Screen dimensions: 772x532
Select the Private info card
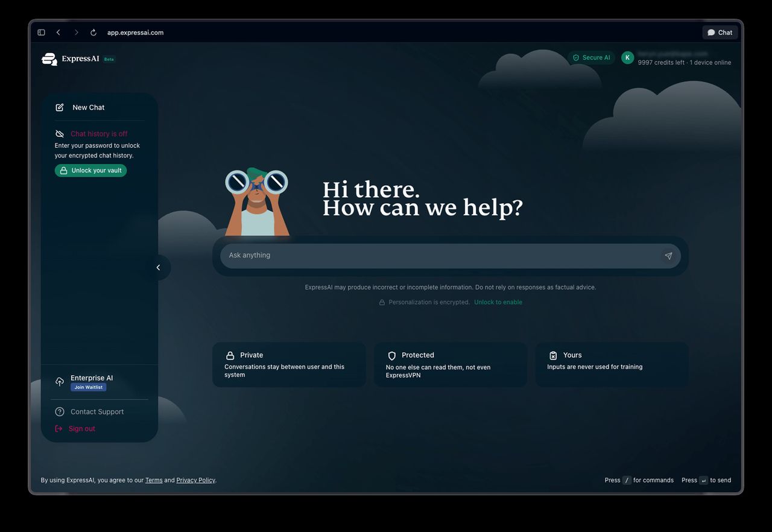click(x=289, y=365)
